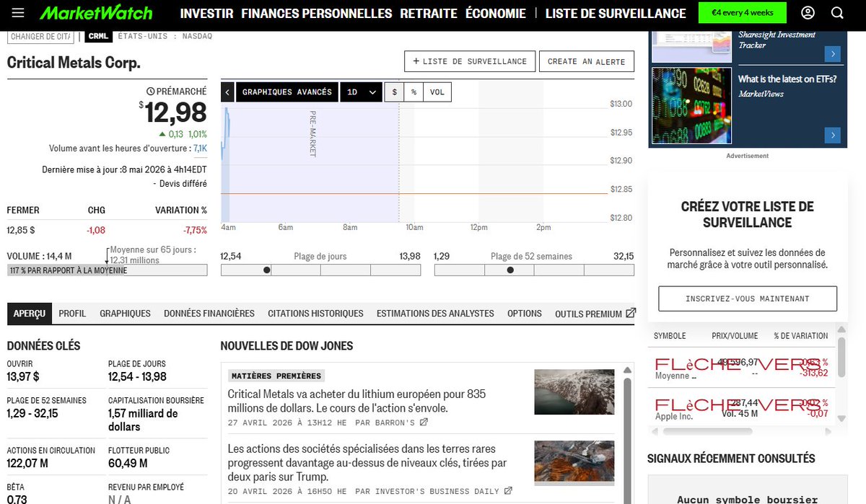Click the Prémarché clock icon
Viewport: 866px width, 504px height.
coord(150,92)
